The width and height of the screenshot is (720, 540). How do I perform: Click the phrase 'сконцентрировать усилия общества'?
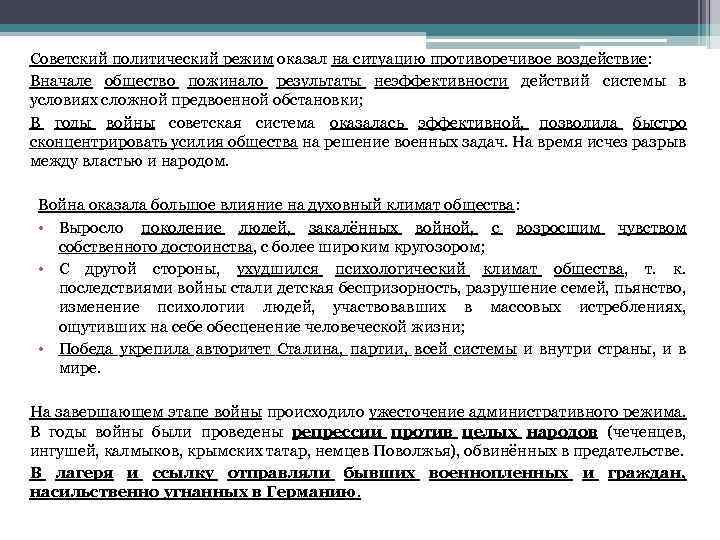[x=163, y=142]
